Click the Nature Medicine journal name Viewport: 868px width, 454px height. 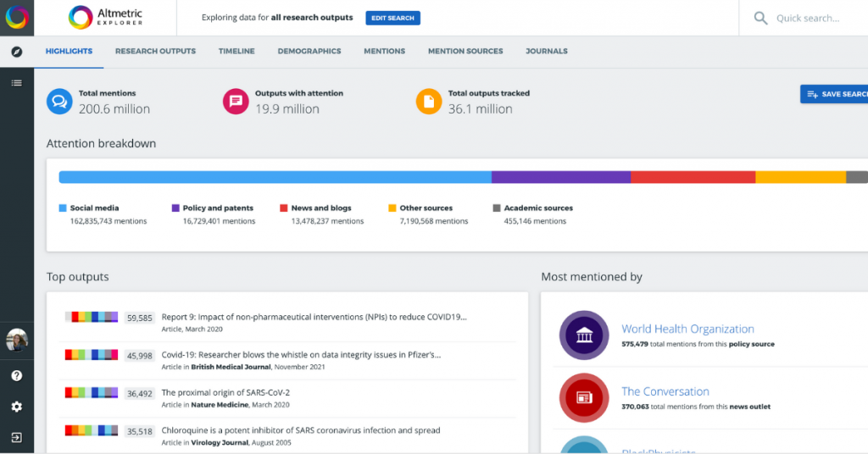coord(220,405)
